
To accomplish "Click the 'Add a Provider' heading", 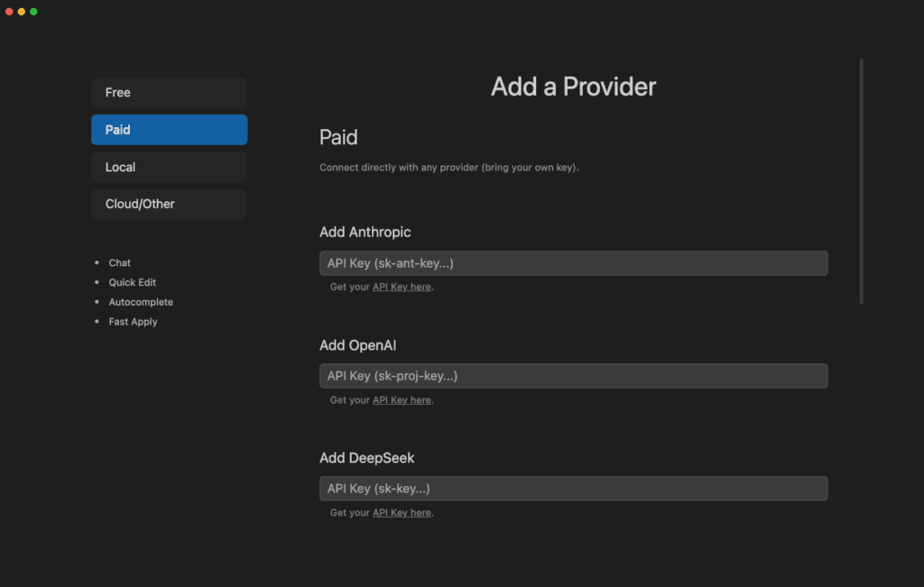I will (573, 87).
